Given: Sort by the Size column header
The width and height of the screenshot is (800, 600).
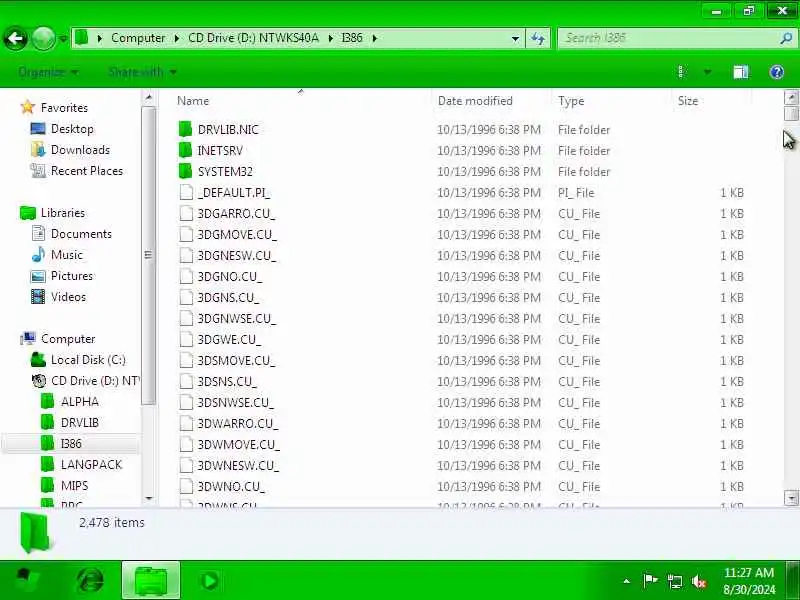Looking at the screenshot, I should click(x=687, y=101).
